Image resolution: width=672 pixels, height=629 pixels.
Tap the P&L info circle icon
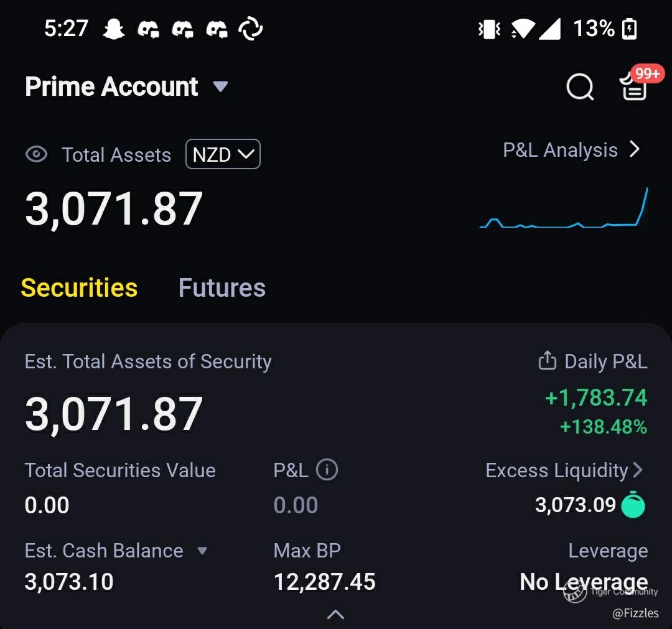coord(327,470)
